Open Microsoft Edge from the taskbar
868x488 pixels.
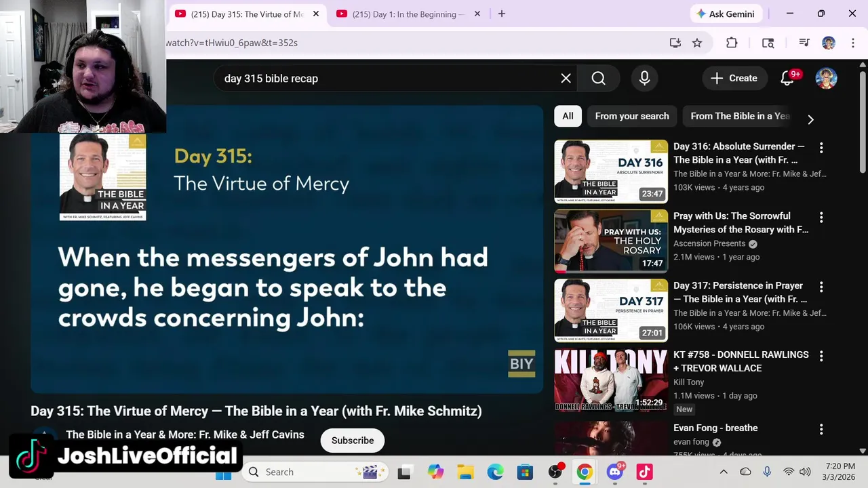coord(495,472)
